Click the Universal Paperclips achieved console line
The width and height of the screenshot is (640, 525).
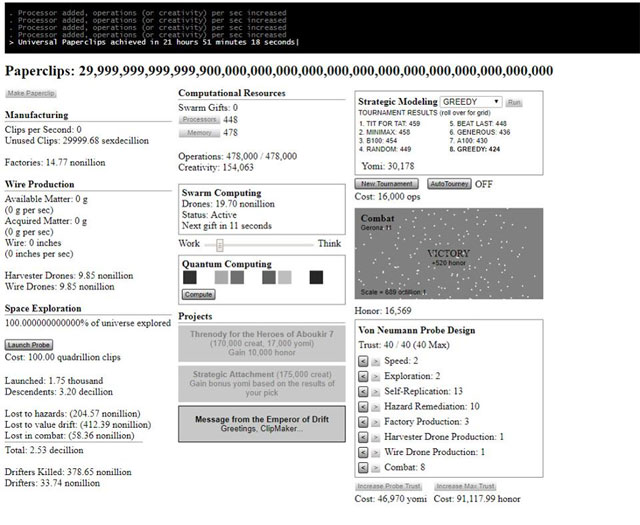click(154, 42)
